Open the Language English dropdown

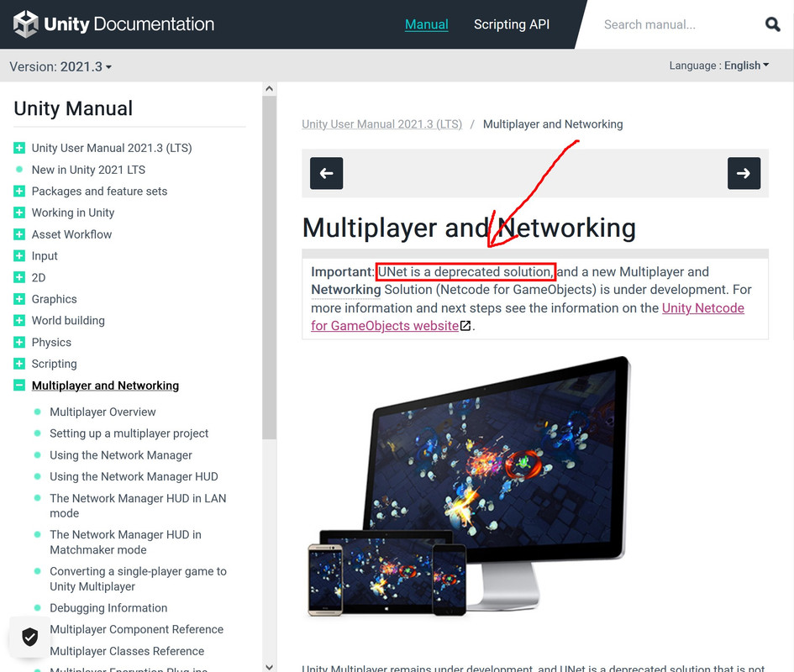(719, 66)
